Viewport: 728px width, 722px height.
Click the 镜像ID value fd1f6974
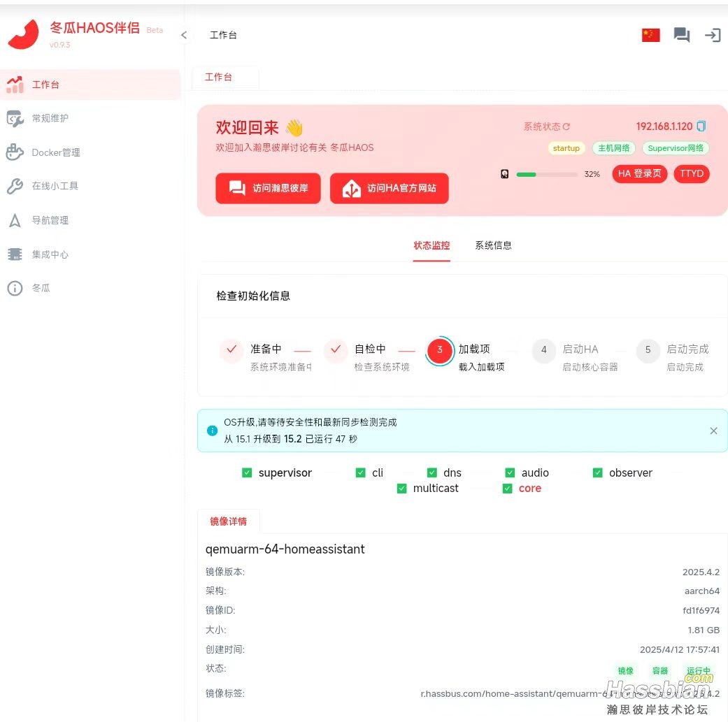click(x=701, y=610)
